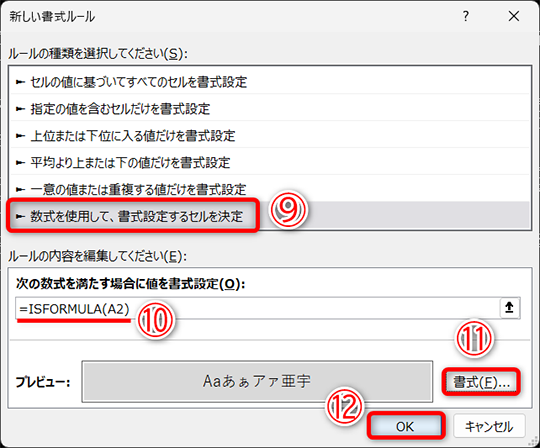Select セルの値に基づいてすべてのセルを書式設定 rule type

(270, 82)
